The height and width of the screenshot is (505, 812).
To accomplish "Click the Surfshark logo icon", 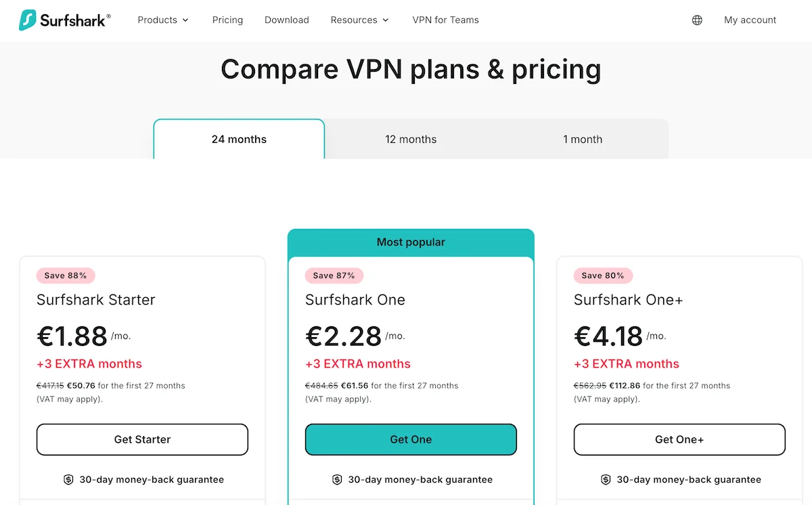I will tap(28, 20).
